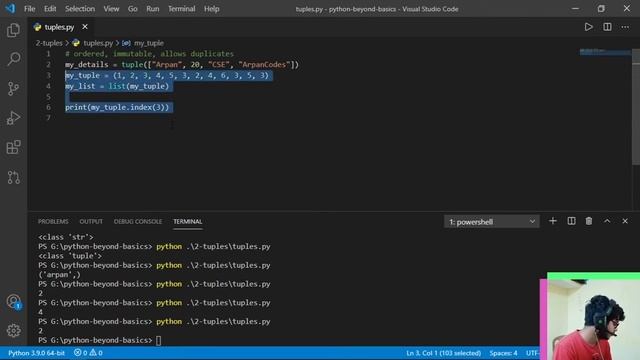The image size is (640, 360).
Task: Click the print(my_tuple.index(3)) line
Action: coord(117,107)
